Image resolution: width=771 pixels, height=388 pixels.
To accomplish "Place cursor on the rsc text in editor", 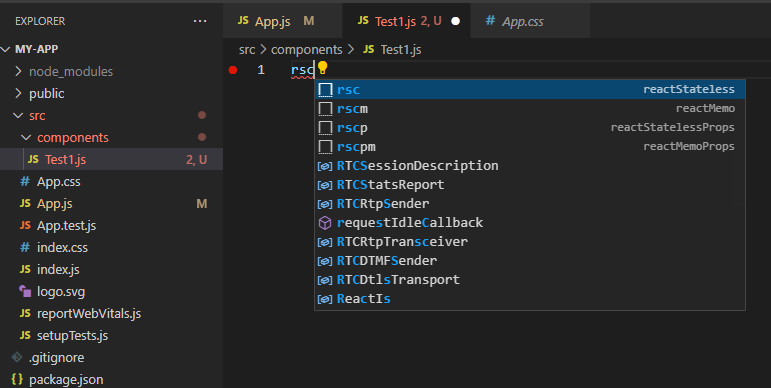I will [x=302, y=70].
